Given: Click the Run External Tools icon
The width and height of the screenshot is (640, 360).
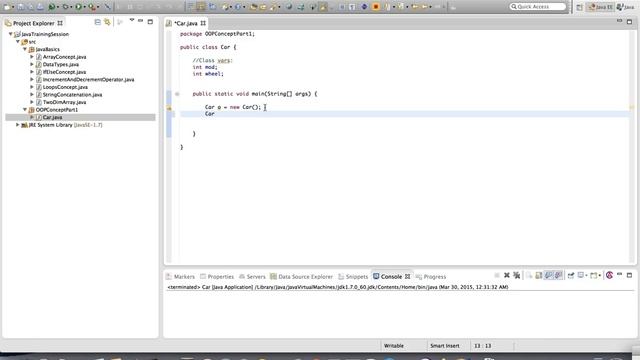Looking at the screenshot, I should 92,7.
